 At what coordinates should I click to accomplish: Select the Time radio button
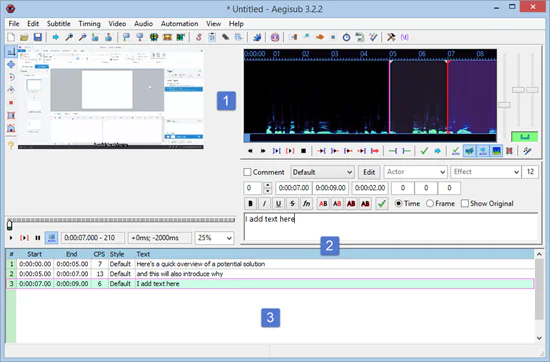click(398, 203)
